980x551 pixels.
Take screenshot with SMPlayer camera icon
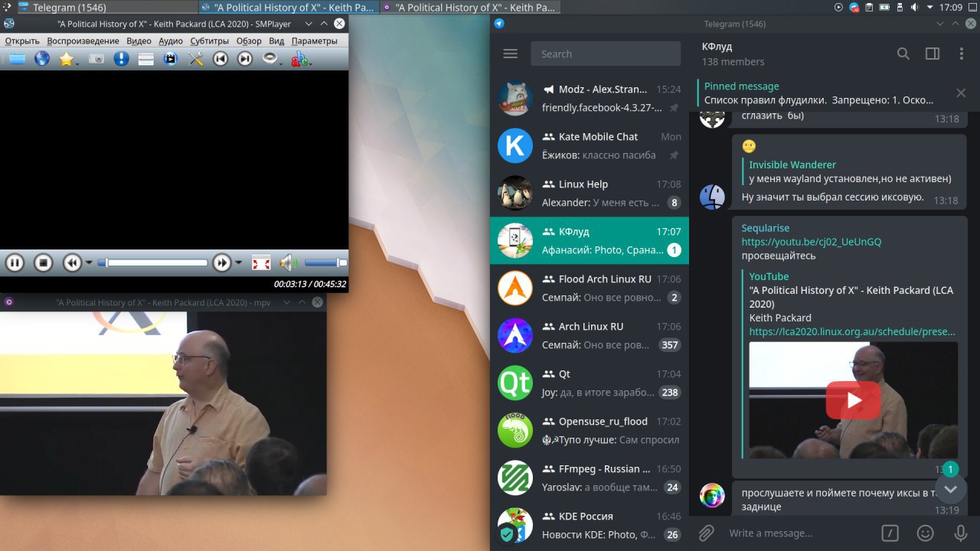96,59
